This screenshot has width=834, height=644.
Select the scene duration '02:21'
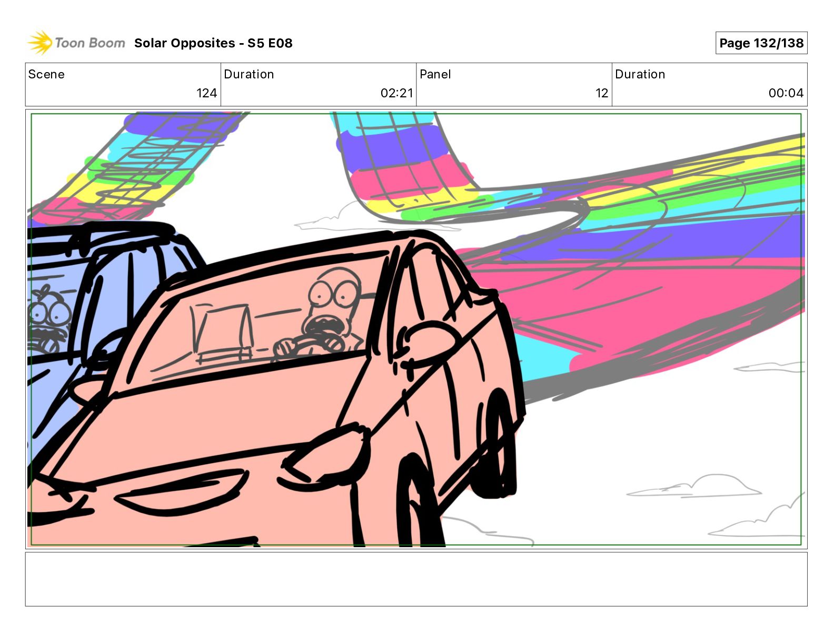(x=396, y=93)
